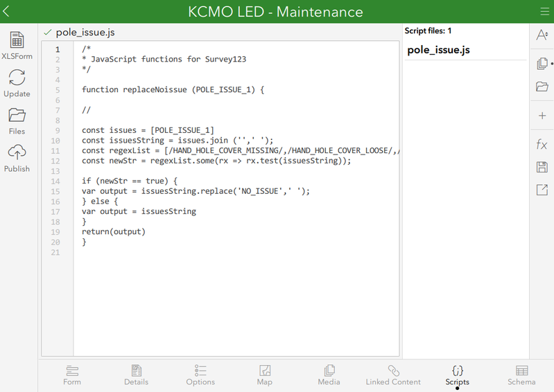This screenshot has height=392, width=554.
Task: Open the font size tool
Action: [x=542, y=35]
